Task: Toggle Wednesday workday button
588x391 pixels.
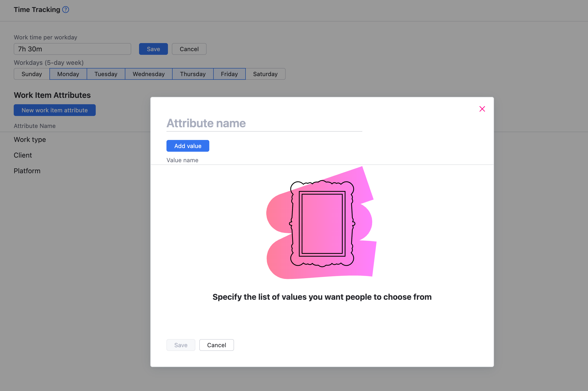Action: tap(148, 74)
